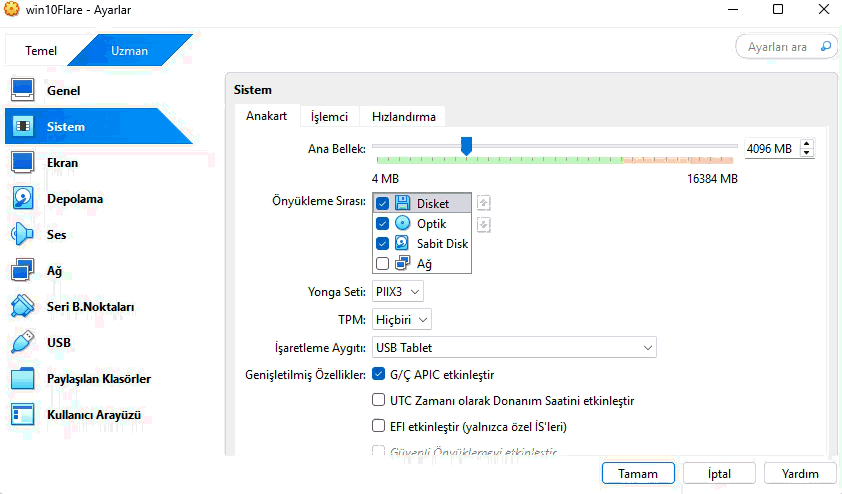The image size is (842, 494).
Task: Increase Ana Bellek with up spinner arrow
Action: [807, 144]
